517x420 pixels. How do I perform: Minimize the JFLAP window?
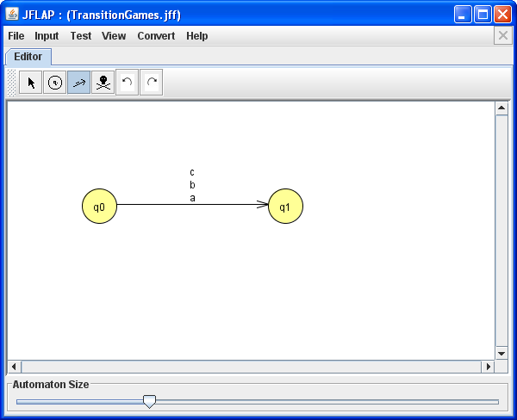[x=462, y=15]
